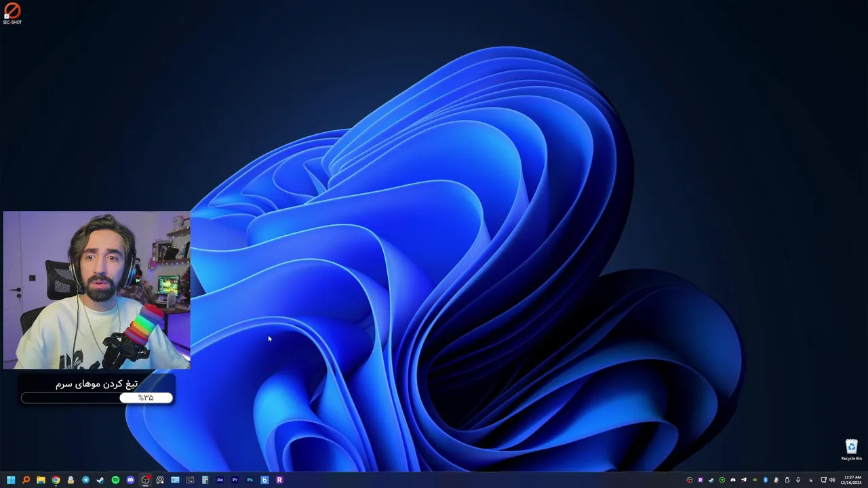The height and width of the screenshot is (488, 868).
Task: Open Discord from the taskbar
Action: (x=130, y=480)
